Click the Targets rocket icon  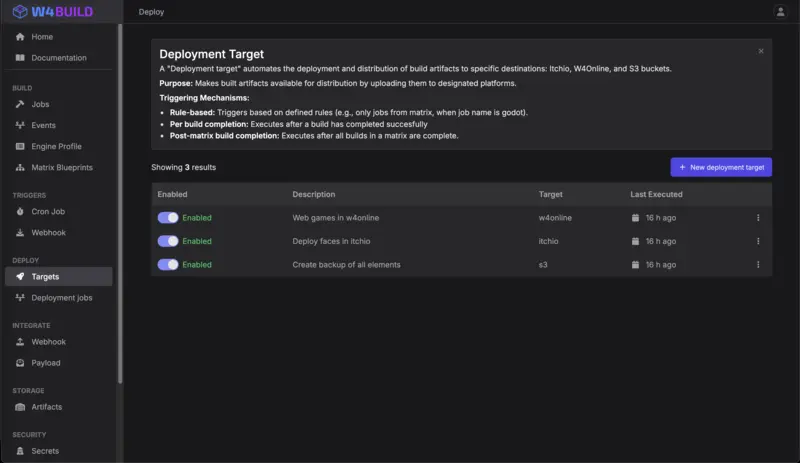pyautogui.click(x=20, y=277)
